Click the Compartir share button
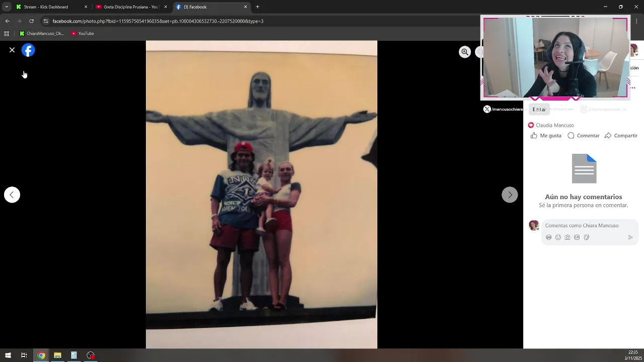This screenshot has width=644, height=362. click(x=621, y=136)
